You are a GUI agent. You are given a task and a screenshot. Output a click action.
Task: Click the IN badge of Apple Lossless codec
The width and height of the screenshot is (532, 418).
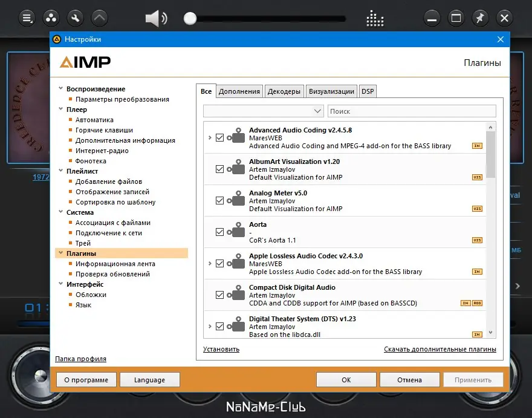pos(477,272)
